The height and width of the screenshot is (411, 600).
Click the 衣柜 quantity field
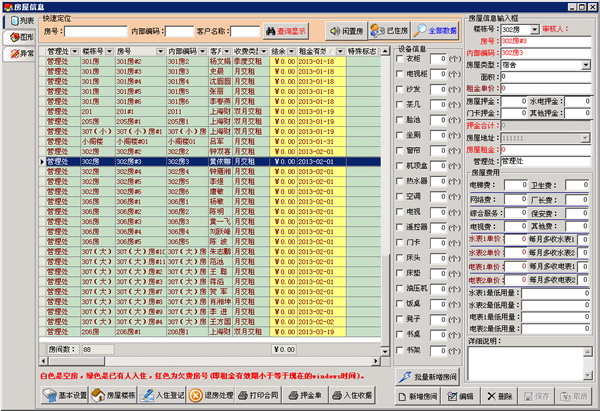coord(438,59)
